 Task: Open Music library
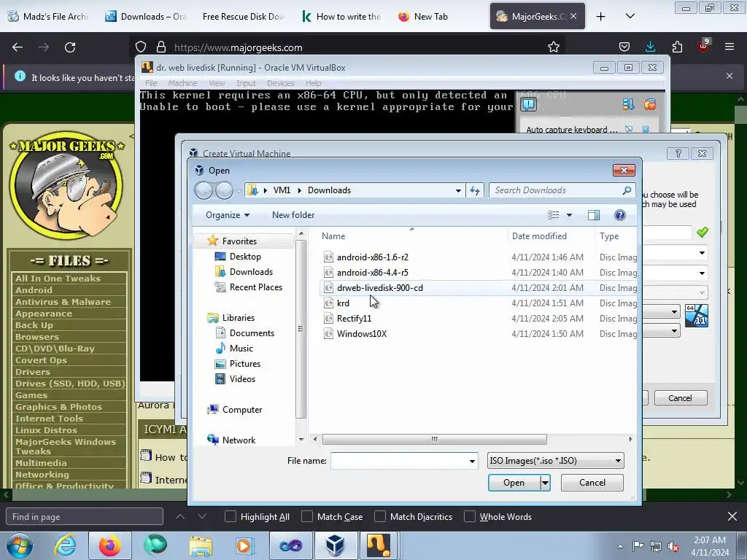[x=241, y=348]
